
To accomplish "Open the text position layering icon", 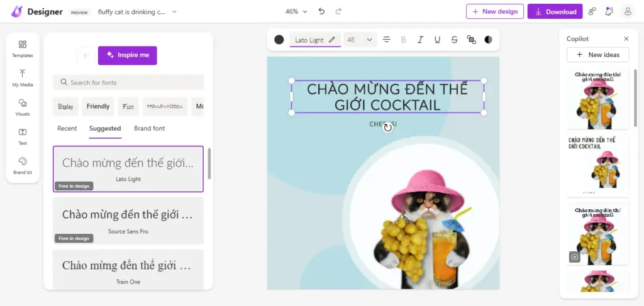I will tap(471, 40).
